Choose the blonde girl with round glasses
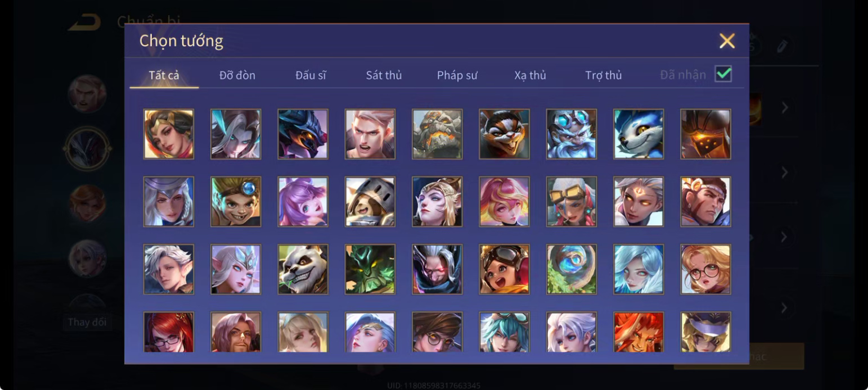 [x=705, y=269]
